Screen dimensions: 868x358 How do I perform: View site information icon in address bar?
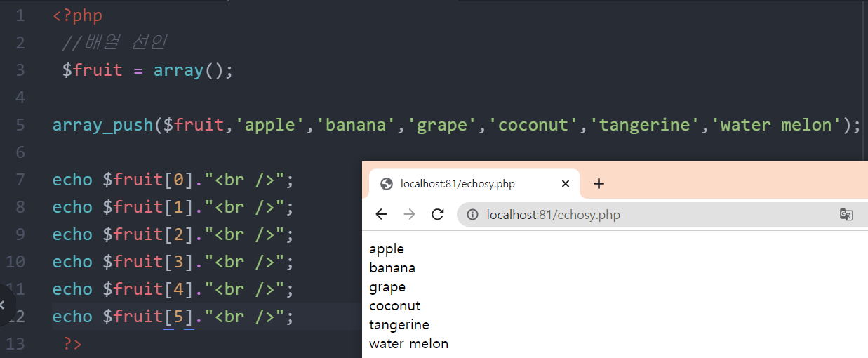(473, 215)
